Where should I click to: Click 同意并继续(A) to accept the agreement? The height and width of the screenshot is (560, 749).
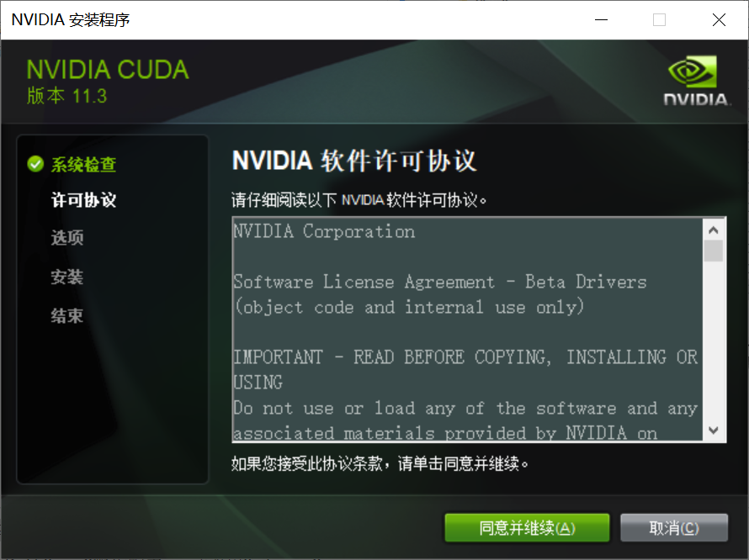pos(527,527)
